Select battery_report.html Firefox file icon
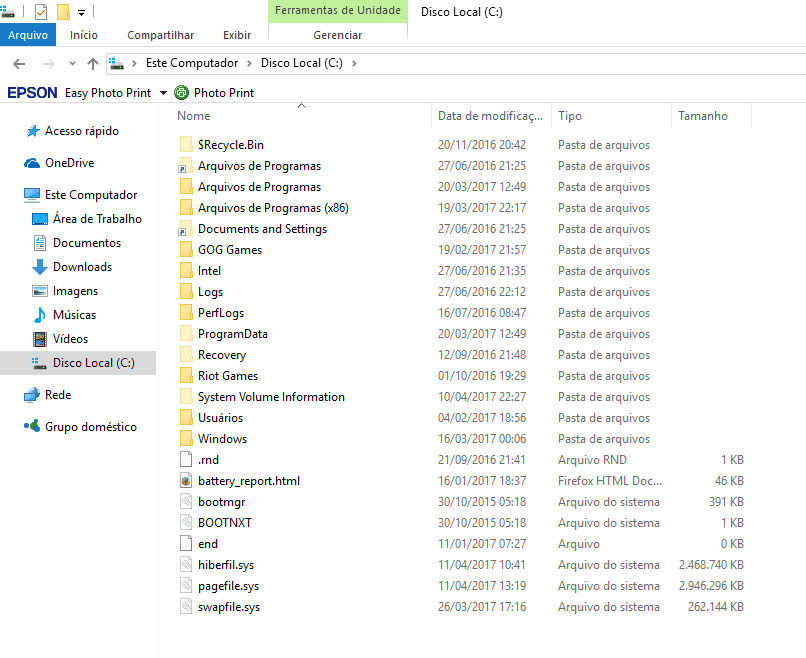The height and width of the screenshot is (658, 806). [x=186, y=481]
